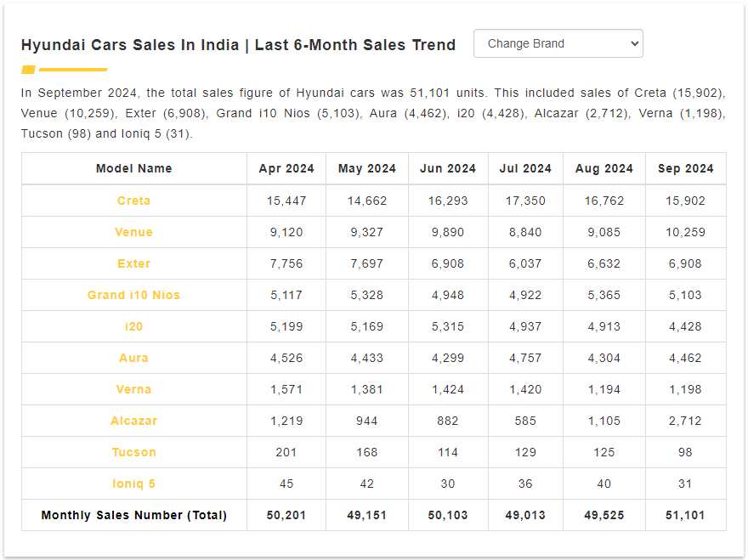Open the Creta model link
This screenshot has width=748, height=560.
[134, 201]
